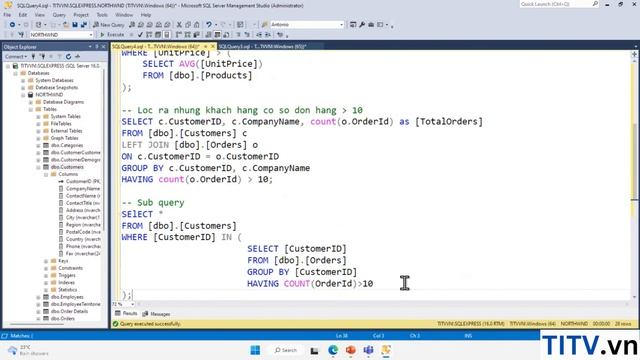Open the Edit menu
The image size is (640, 360).
[x=23, y=15]
